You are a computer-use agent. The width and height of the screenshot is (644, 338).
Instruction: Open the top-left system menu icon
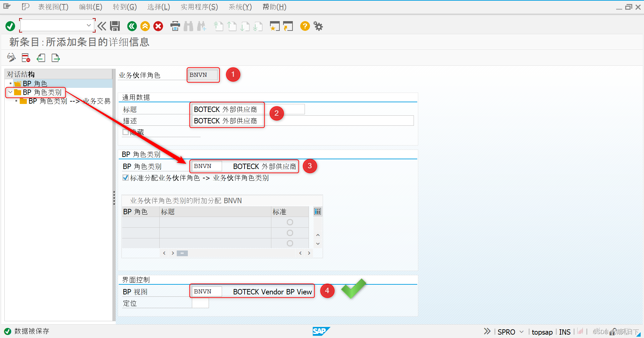click(x=7, y=6)
